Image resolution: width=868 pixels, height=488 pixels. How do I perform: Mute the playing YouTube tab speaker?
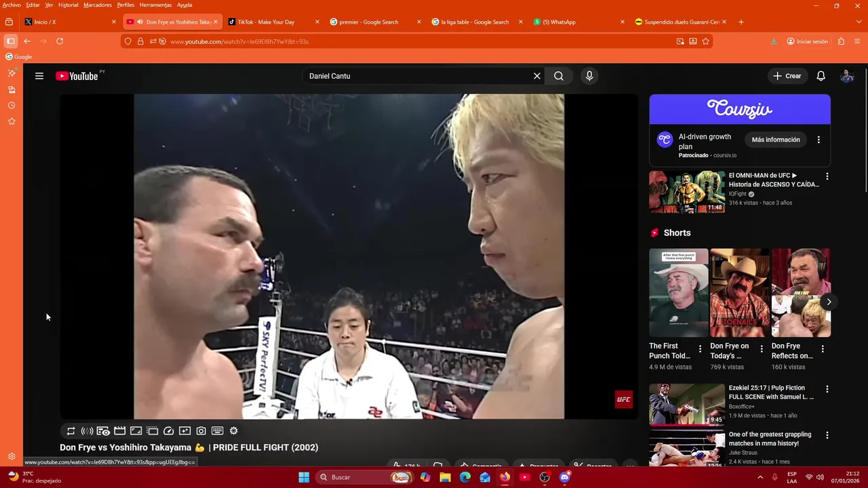(x=140, y=22)
